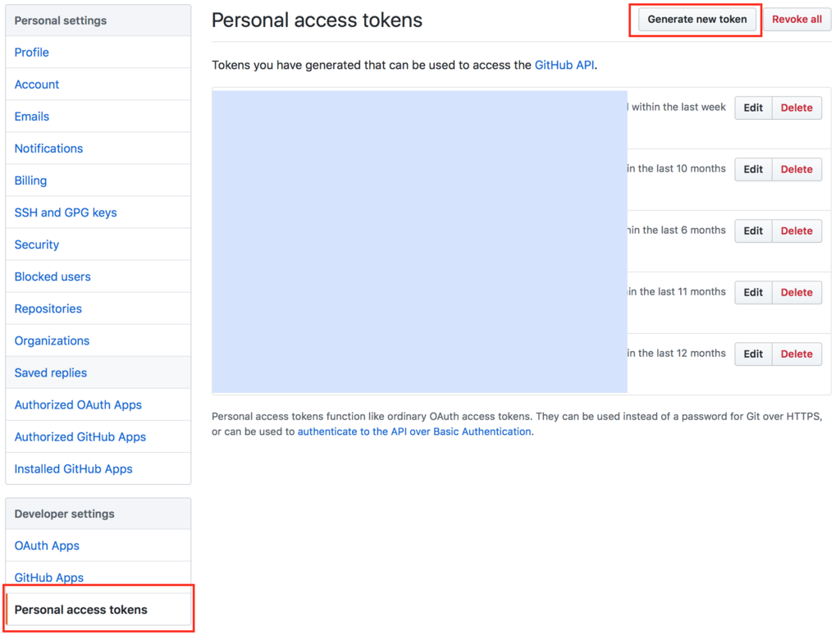Click the Revoke all button
This screenshot has height=640, width=840.
click(797, 19)
